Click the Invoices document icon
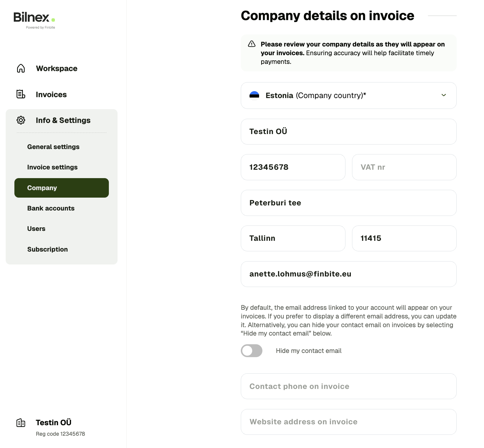 point(21,94)
